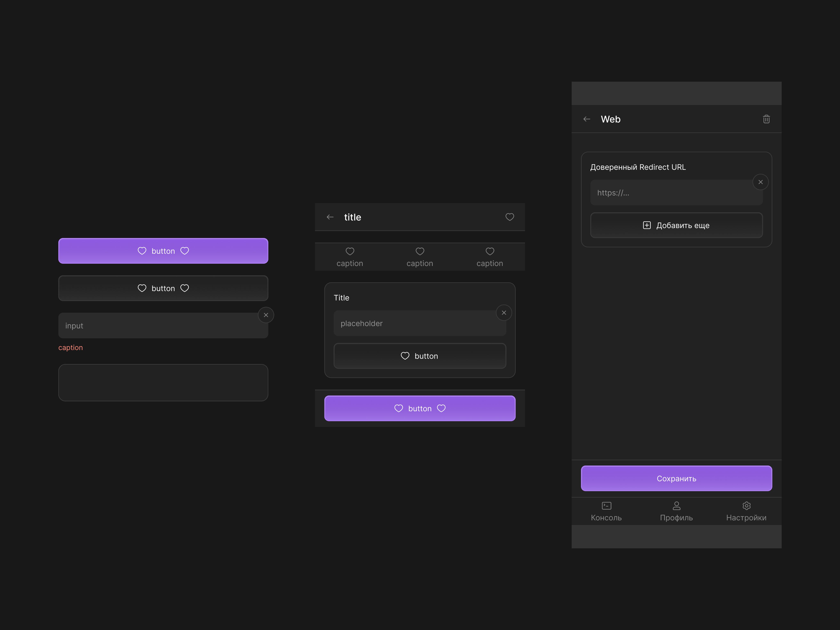Click the Сохранить purple button
The image size is (840, 630).
coord(676,478)
